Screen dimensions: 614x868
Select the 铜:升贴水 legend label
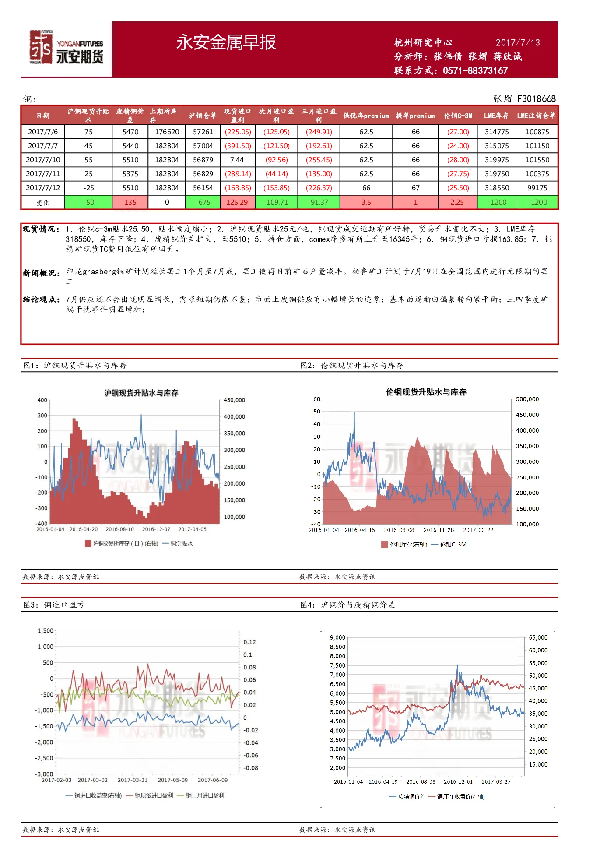[182, 543]
